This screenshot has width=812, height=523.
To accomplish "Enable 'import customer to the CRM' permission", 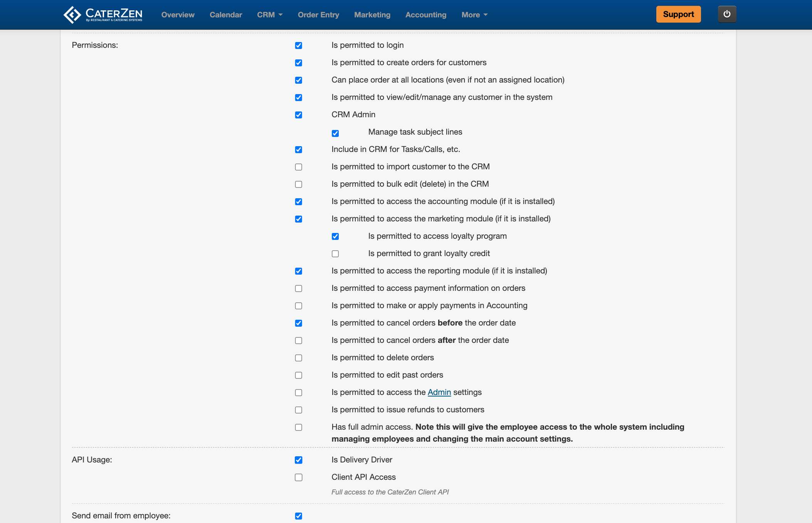I will 299,167.
